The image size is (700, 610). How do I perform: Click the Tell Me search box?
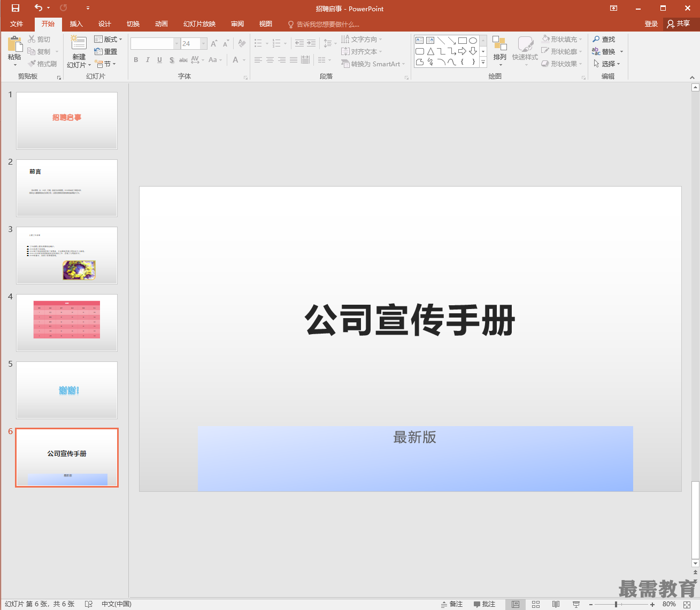pyautogui.click(x=324, y=24)
